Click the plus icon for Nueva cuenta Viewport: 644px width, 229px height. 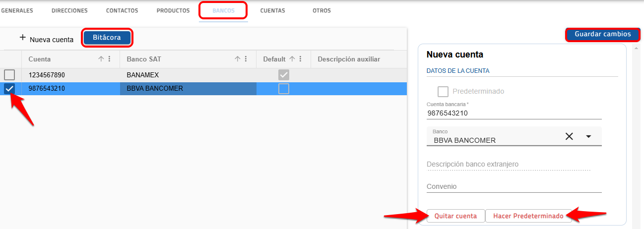(x=22, y=38)
